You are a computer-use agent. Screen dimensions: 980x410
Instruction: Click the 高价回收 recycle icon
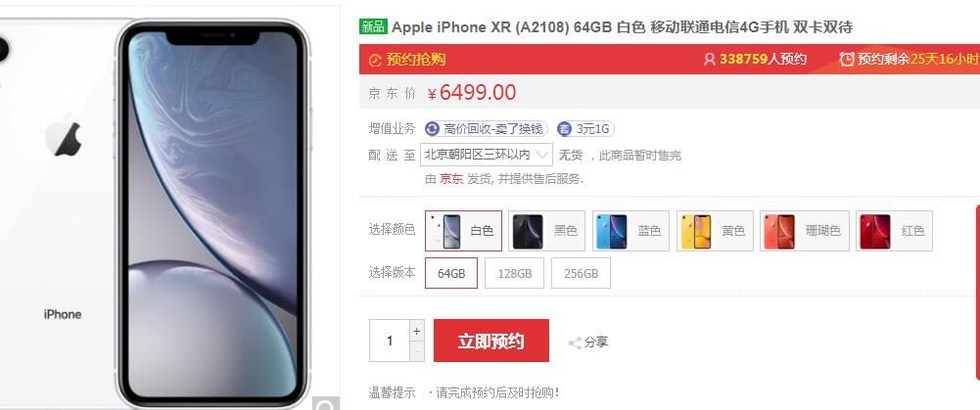(x=432, y=129)
